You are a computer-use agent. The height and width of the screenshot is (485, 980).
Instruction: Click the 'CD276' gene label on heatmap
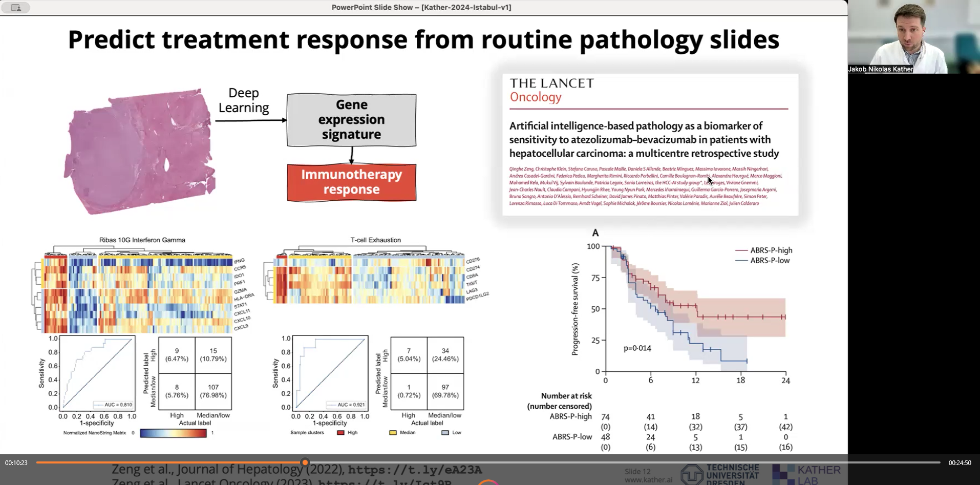click(x=473, y=261)
